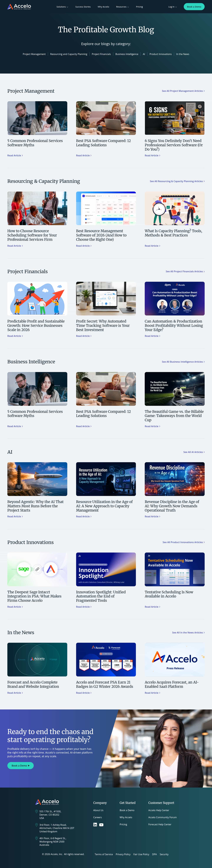
Task: Open See All In the News Articles link
Action: point(188,632)
